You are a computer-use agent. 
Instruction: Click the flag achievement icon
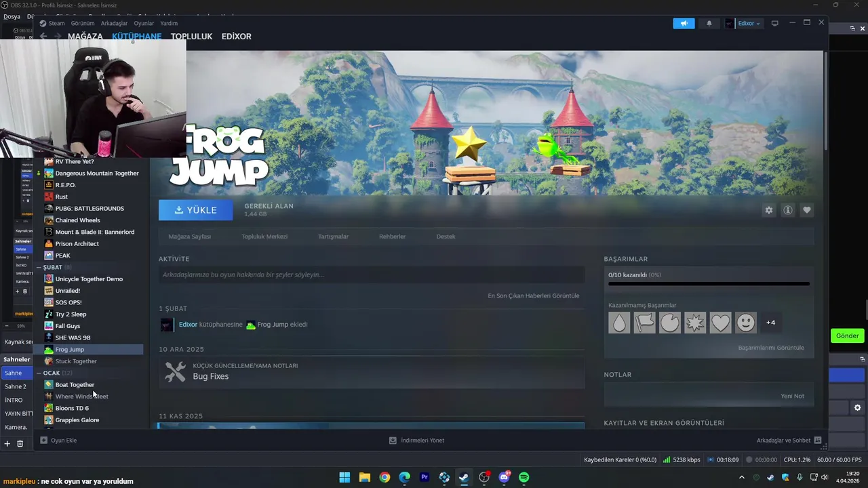[x=644, y=323]
